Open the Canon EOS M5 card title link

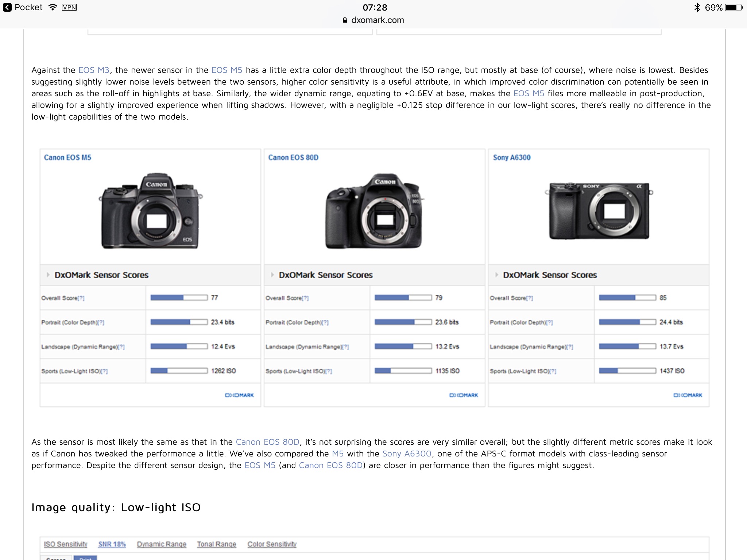[x=67, y=157]
